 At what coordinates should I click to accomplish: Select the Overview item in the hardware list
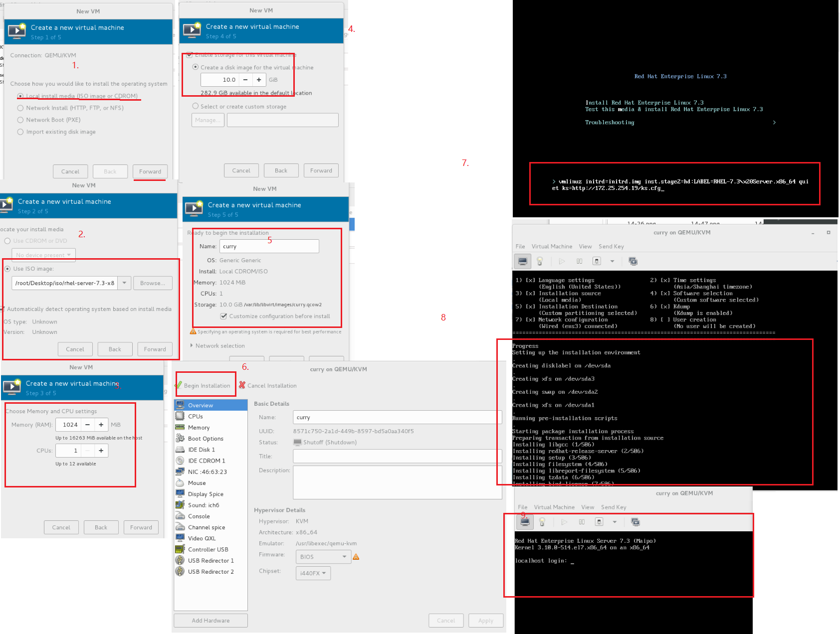coord(211,405)
